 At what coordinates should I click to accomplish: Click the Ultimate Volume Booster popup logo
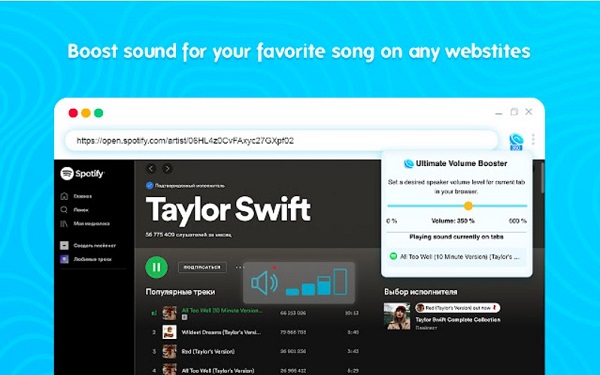[409, 164]
